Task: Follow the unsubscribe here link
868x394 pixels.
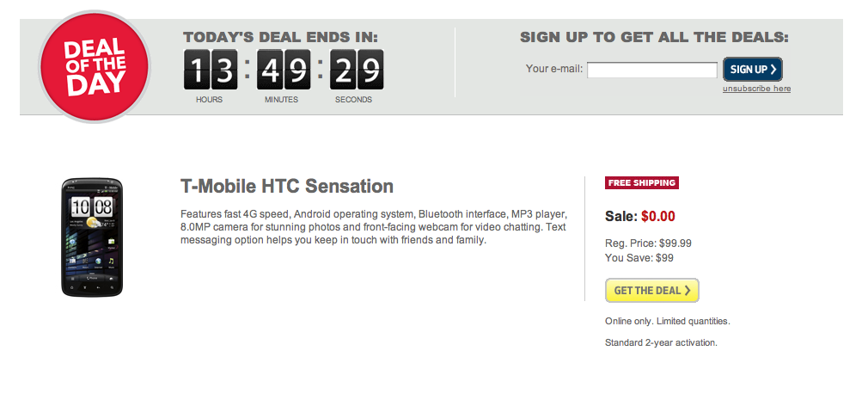Action: (x=756, y=89)
